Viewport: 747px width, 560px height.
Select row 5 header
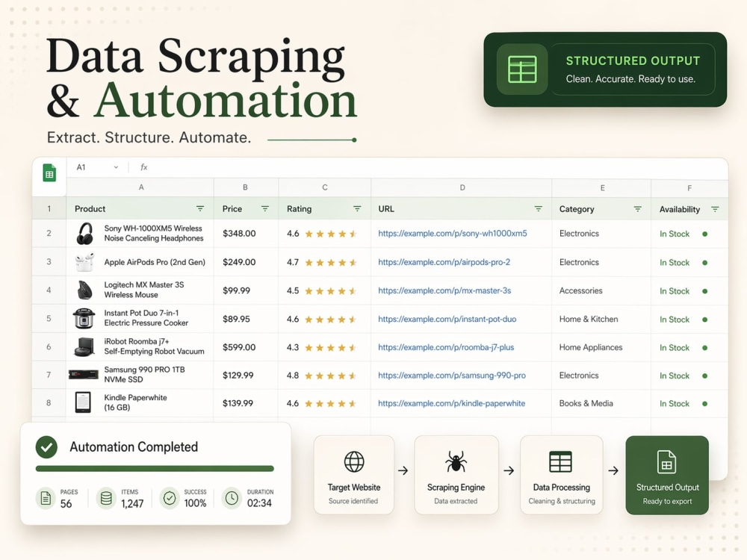coord(49,319)
